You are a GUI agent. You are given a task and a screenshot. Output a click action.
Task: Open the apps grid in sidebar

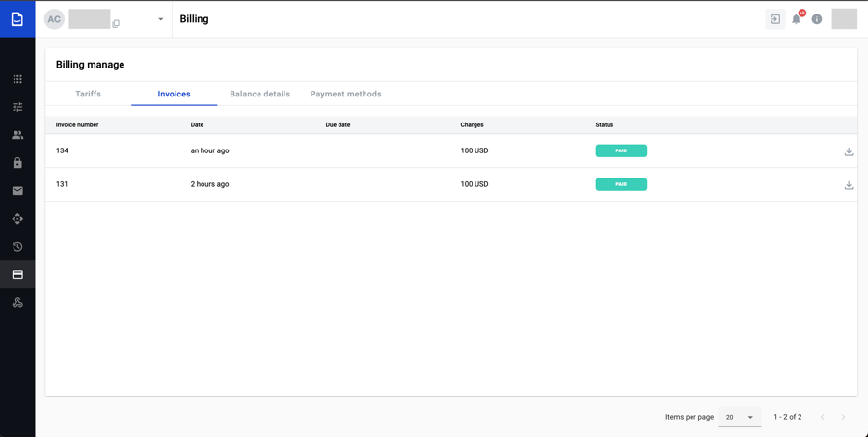17,79
